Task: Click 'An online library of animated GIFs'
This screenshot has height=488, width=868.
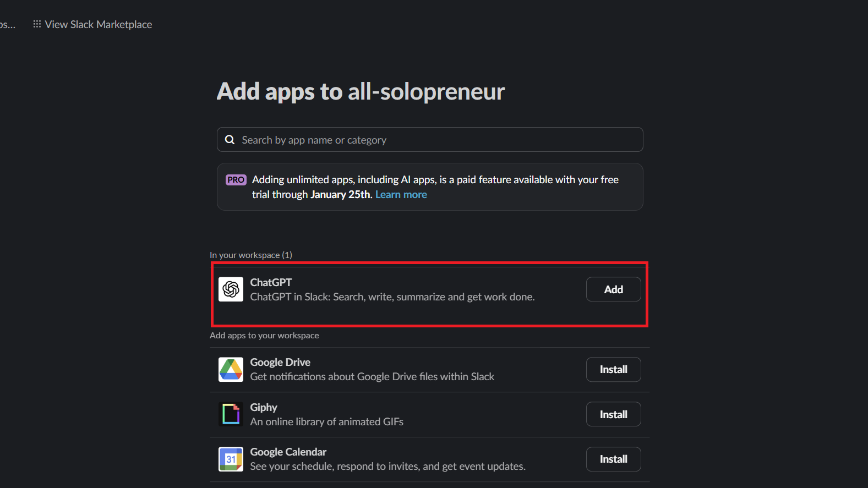Action: (x=327, y=421)
